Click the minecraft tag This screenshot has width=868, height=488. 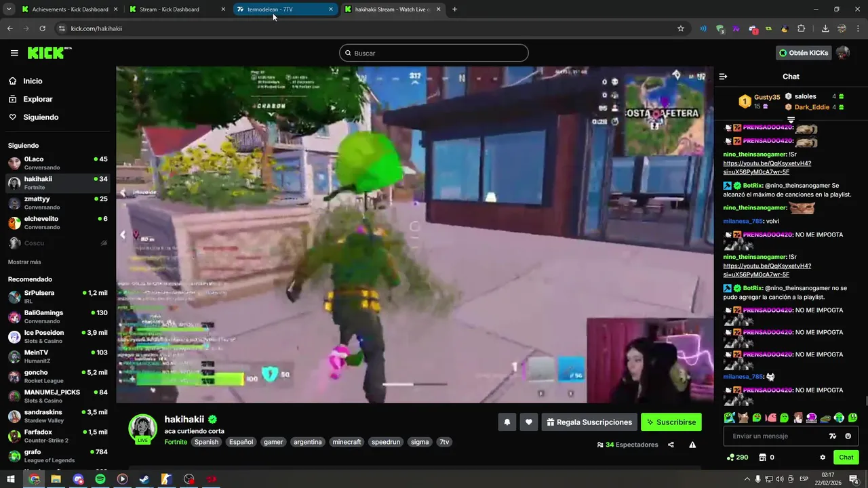pyautogui.click(x=347, y=442)
